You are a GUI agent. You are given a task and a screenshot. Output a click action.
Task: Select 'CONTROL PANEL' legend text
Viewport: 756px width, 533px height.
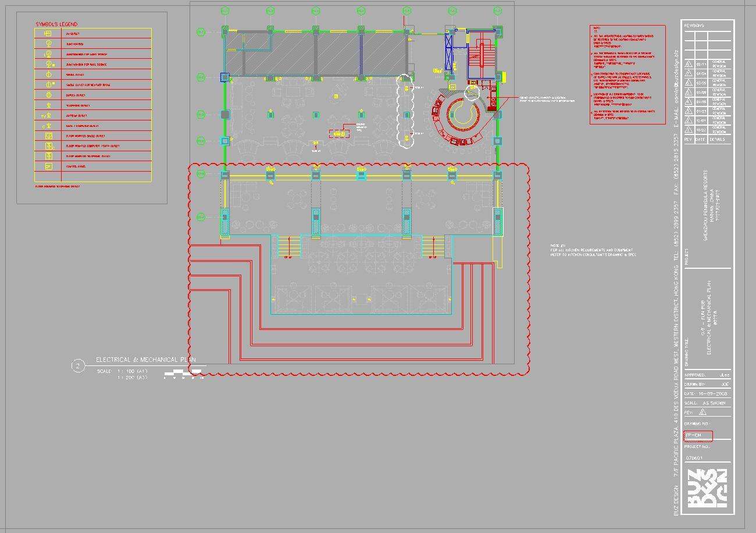76,166
